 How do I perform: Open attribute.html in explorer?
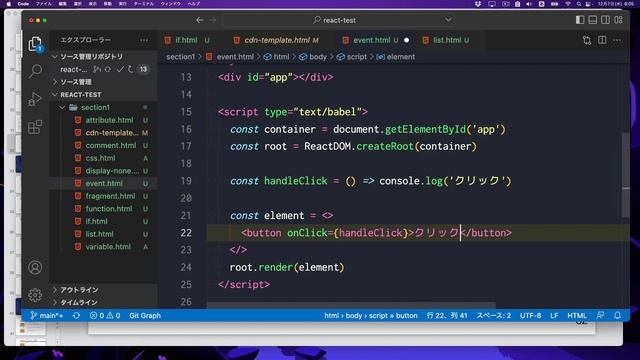pos(109,120)
